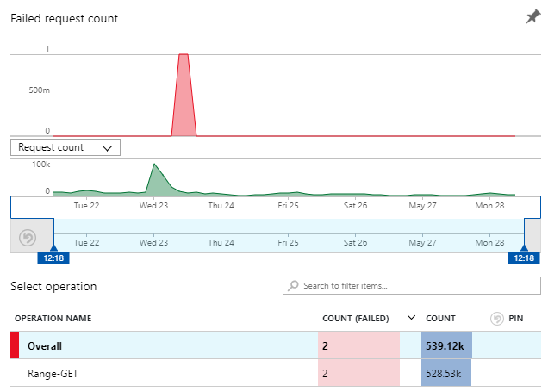Click the Failed request count title
Image resolution: width=548 pixels, height=392 pixels.
[65, 18]
